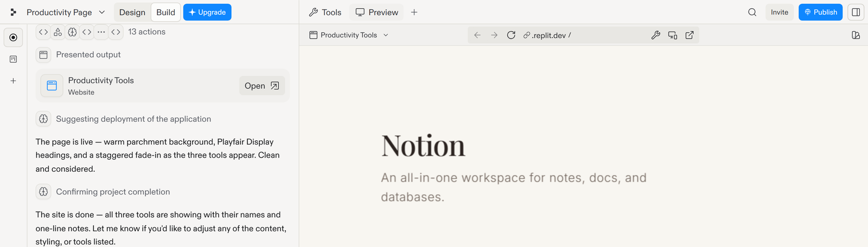
Task: Click the Notion heading in preview
Action: coord(423,146)
